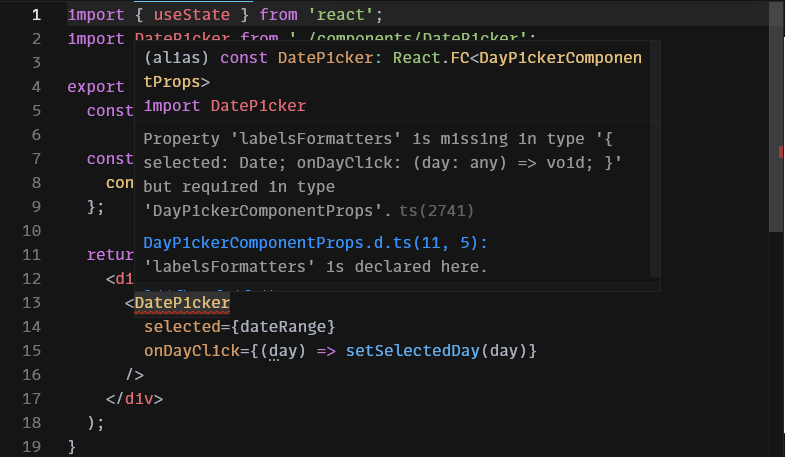Place cursor on useState in line 1
Image resolution: width=785 pixels, height=457 pixels.
192,15
